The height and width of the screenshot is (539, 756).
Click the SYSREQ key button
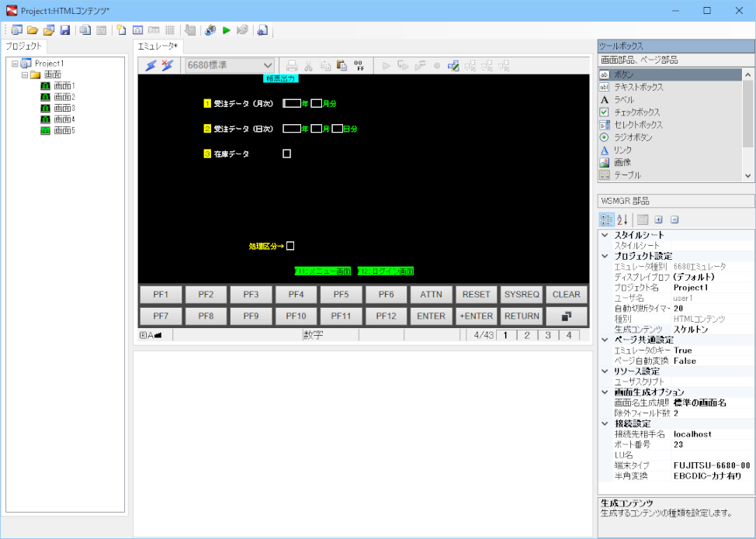pos(522,294)
